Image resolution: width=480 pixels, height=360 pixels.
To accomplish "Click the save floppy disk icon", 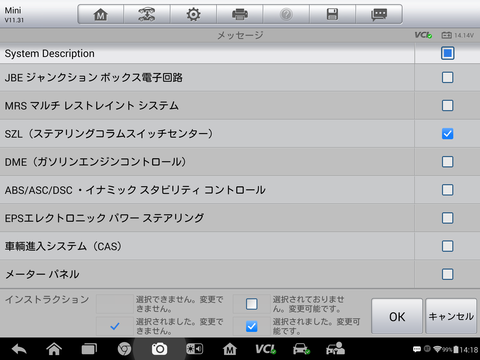I will coord(332,14).
